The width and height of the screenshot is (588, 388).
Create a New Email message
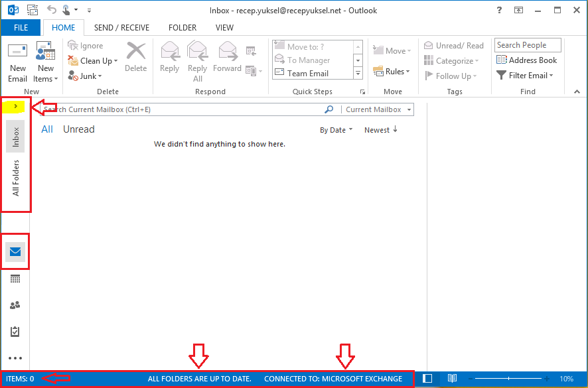(18, 62)
